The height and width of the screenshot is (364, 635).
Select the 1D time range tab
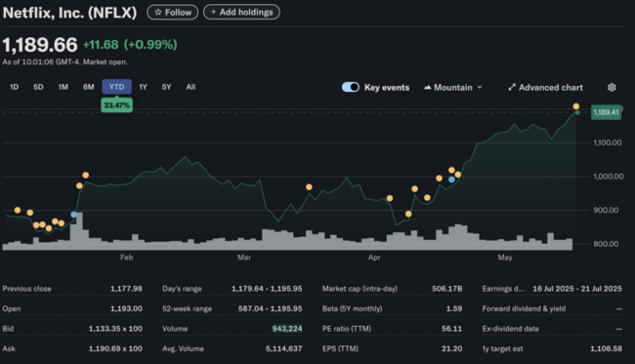click(15, 87)
